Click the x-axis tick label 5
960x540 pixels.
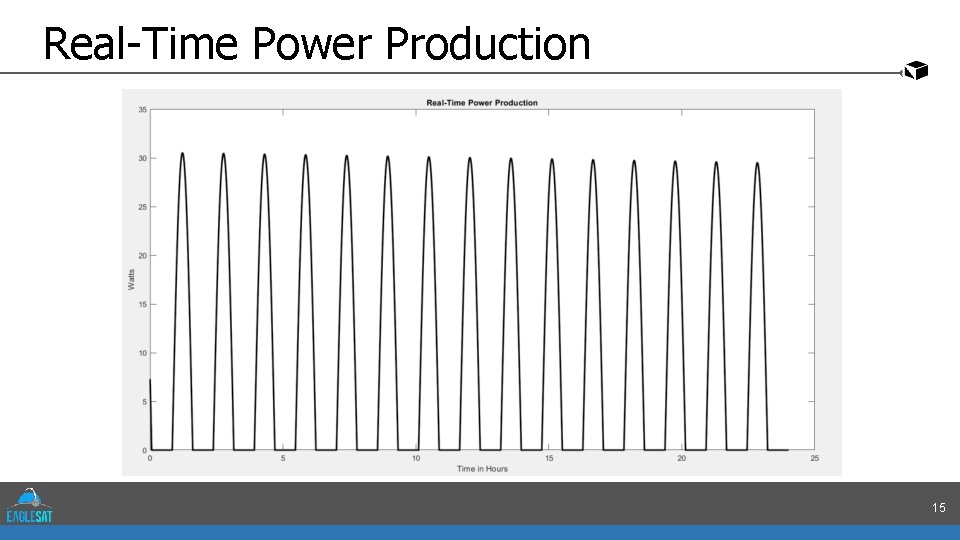pos(283,459)
